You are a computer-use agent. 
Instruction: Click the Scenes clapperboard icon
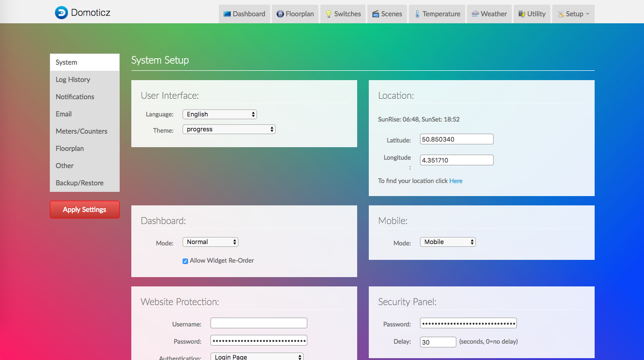[375, 14]
